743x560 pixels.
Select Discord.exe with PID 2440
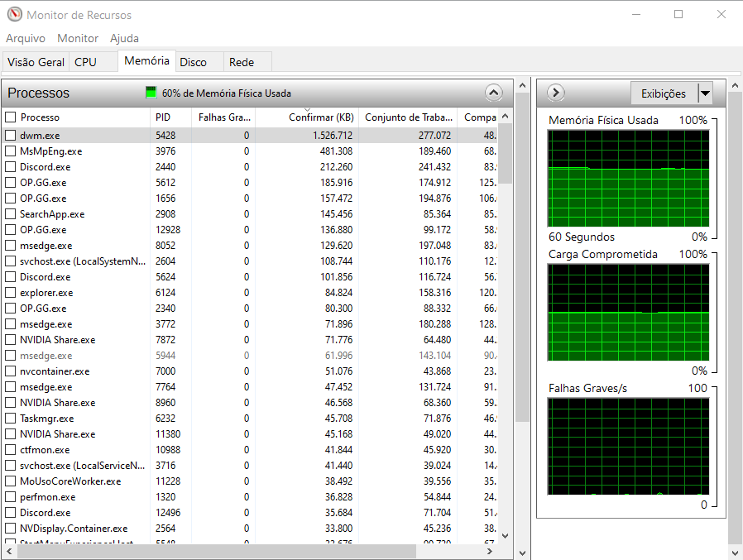coord(252,167)
